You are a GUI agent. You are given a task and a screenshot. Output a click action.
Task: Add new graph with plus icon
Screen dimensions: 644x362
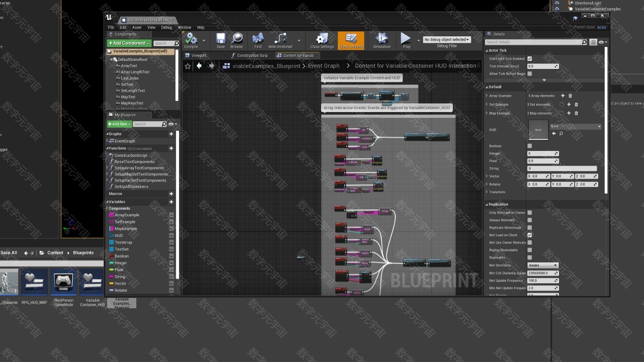tap(171, 134)
